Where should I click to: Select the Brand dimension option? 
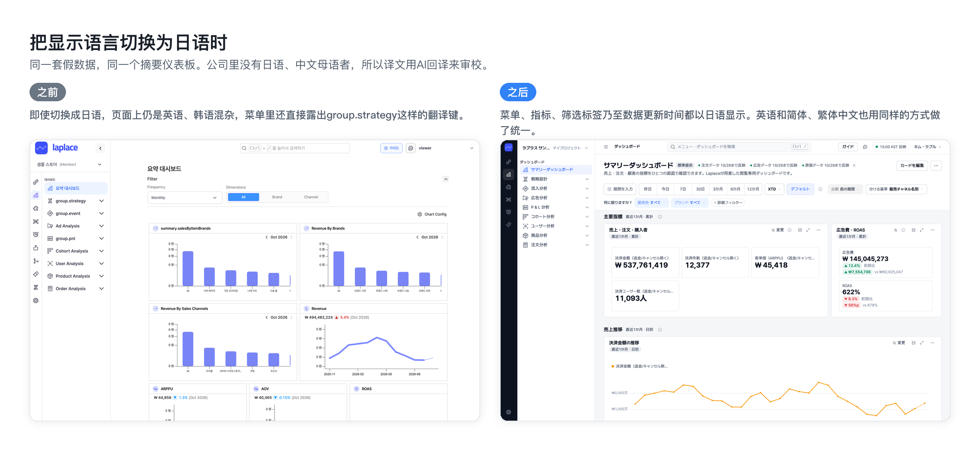point(277,197)
